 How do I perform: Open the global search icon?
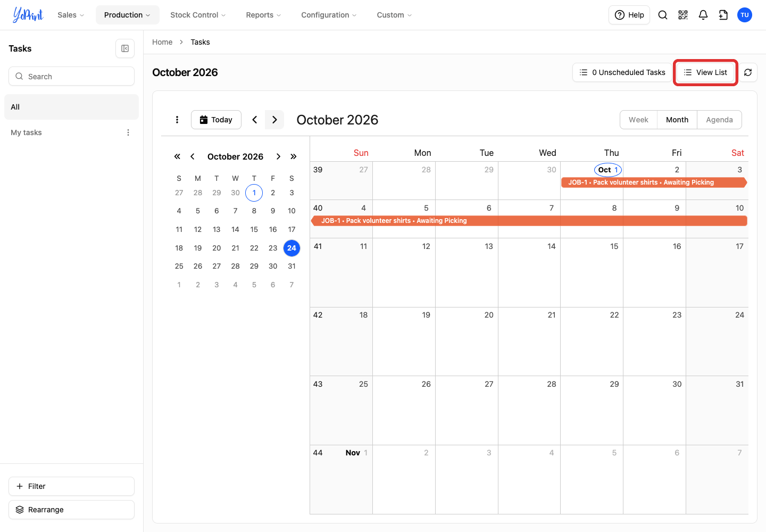click(663, 15)
